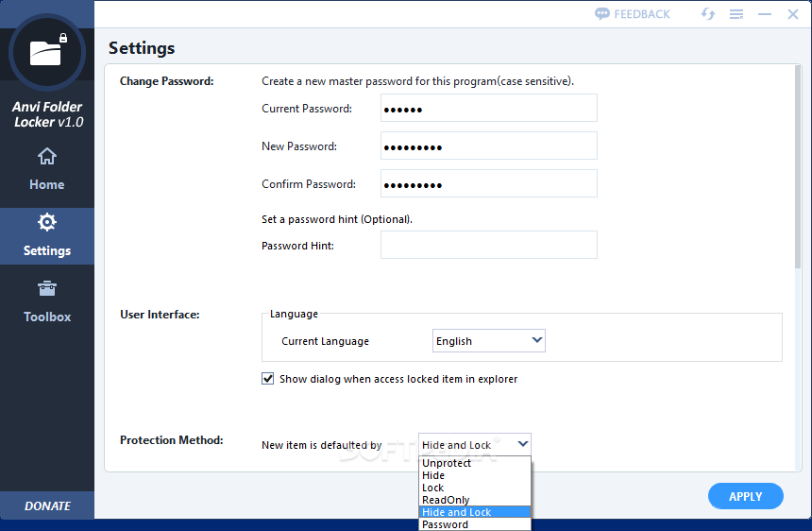
Task: Click the Settings page heading
Action: (142, 48)
